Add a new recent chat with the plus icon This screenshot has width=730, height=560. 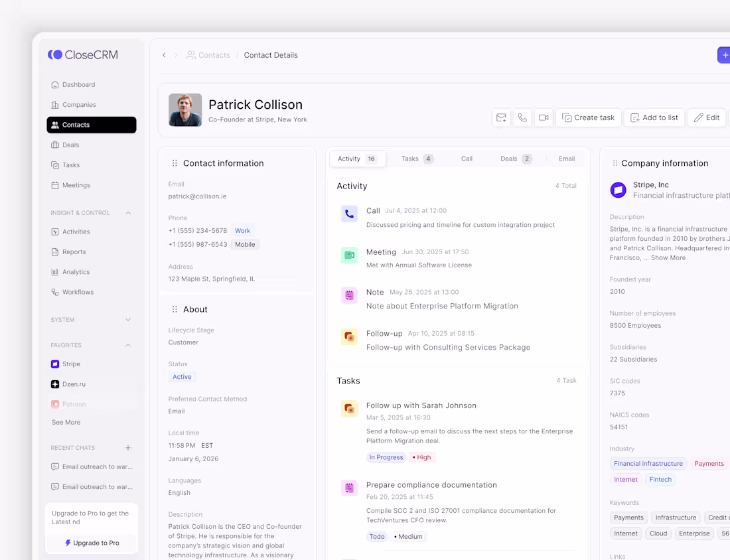(x=127, y=448)
